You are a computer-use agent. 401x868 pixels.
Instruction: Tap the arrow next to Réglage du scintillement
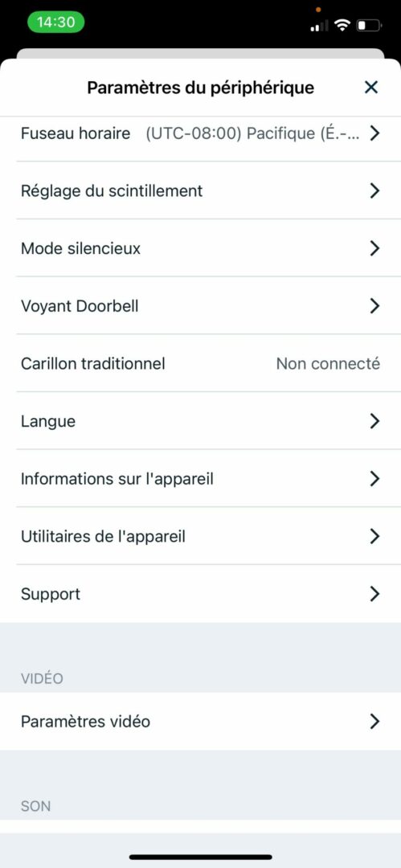(x=374, y=191)
